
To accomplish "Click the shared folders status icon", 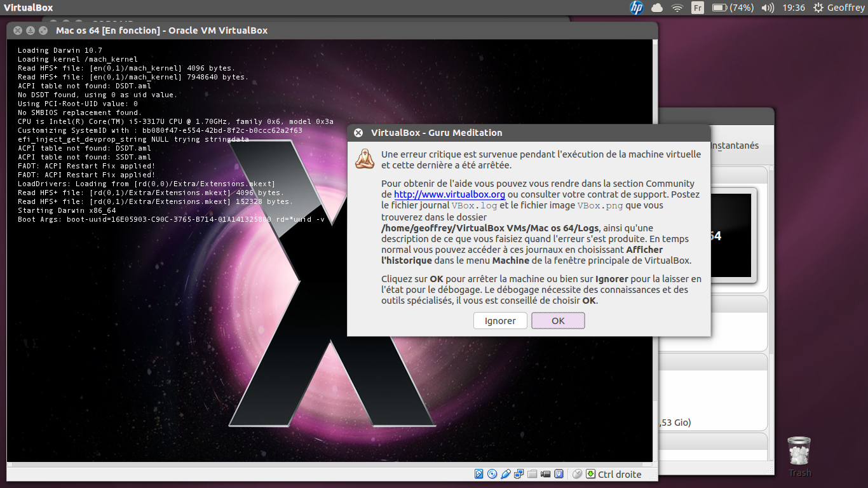I will (532, 474).
